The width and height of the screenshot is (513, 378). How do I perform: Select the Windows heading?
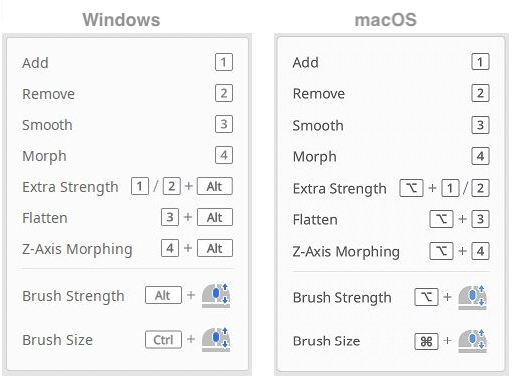121,20
